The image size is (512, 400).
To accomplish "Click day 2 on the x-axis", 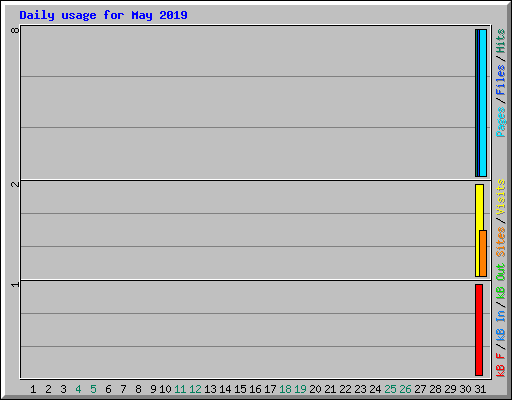I will (48, 389).
